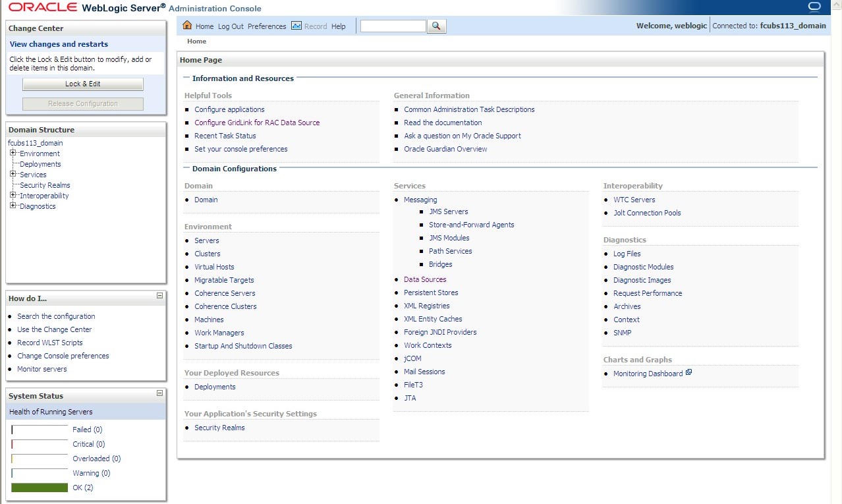842x504 pixels.
Task: Open Set your console preferences link
Action: click(x=241, y=149)
